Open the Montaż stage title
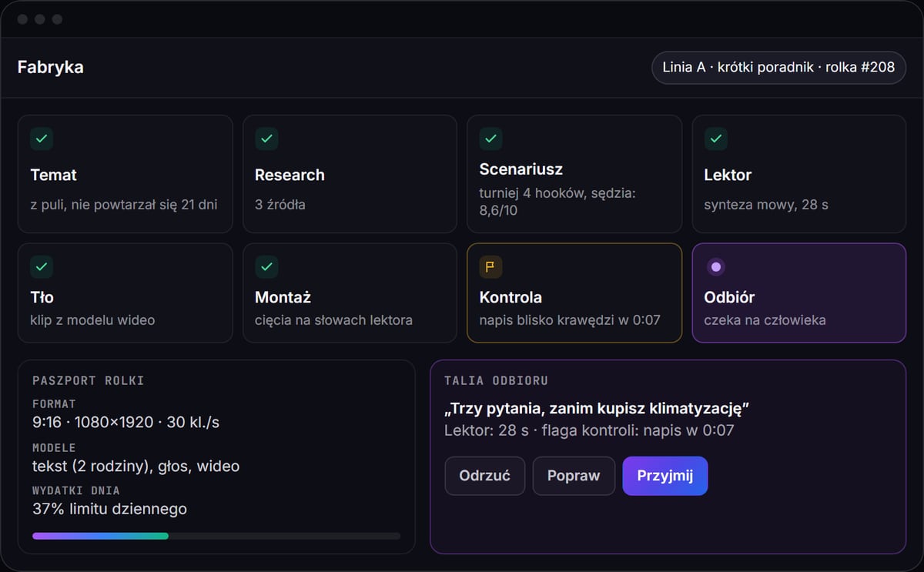The height and width of the screenshot is (572, 924). tap(283, 297)
